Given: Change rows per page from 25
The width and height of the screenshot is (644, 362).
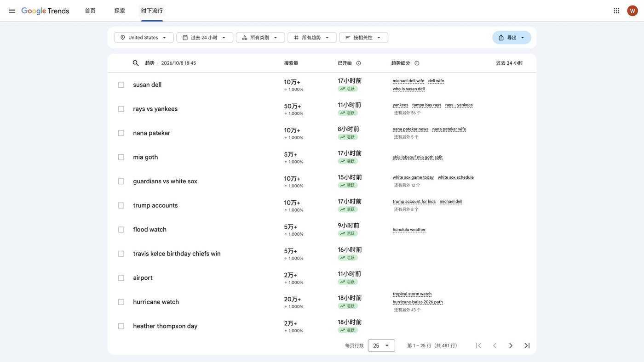Looking at the screenshot, I should [x=381, y=345].
